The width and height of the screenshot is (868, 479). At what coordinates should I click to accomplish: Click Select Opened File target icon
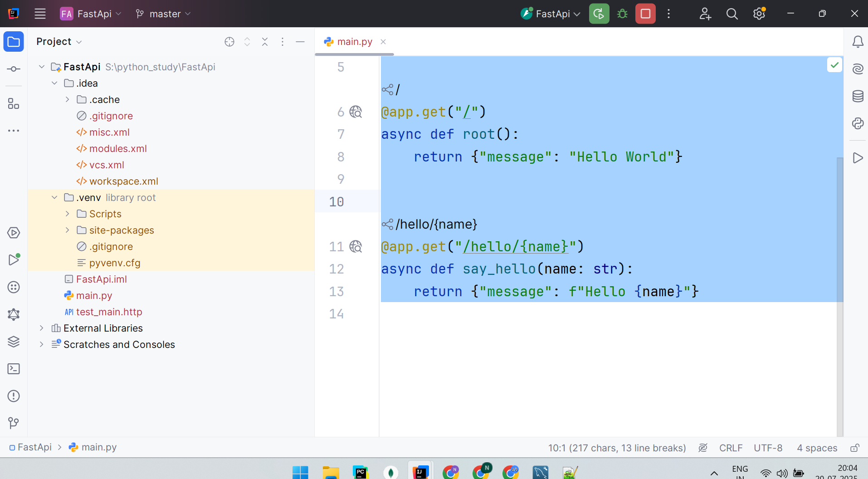tap(229, 42)
